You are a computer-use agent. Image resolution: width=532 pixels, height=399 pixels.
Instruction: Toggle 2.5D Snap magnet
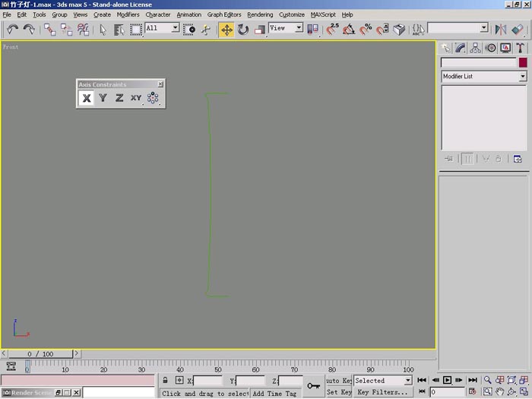(x=333, y=30)
